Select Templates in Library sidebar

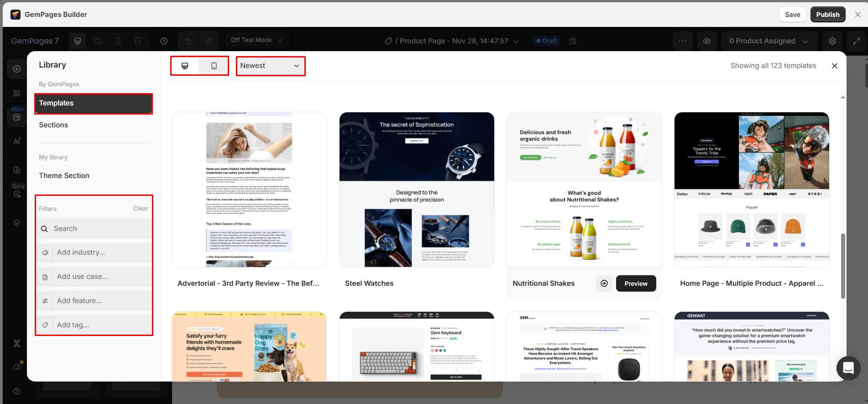[x=94, y=104]
